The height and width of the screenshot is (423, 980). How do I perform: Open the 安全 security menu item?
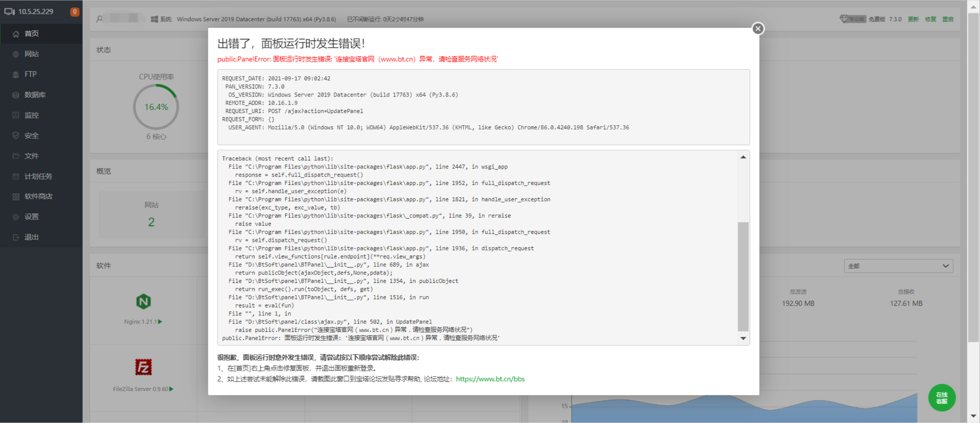(41, 135)
